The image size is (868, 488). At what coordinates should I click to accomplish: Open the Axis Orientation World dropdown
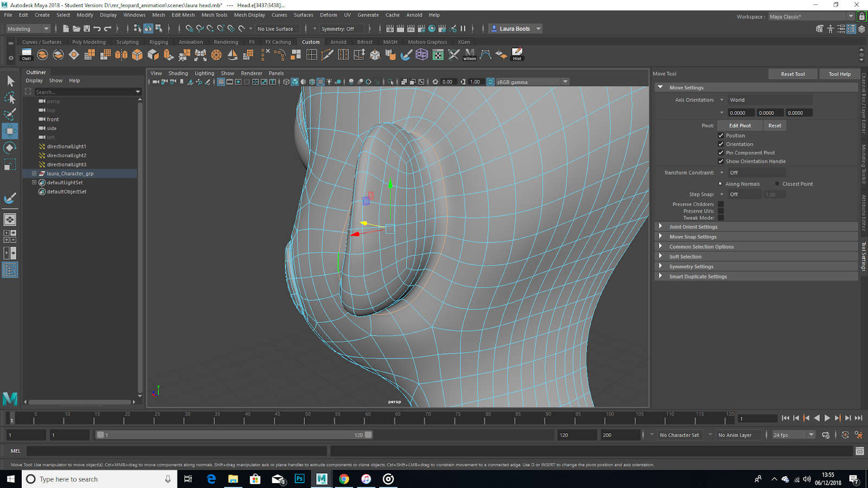(x=769, y=100)
